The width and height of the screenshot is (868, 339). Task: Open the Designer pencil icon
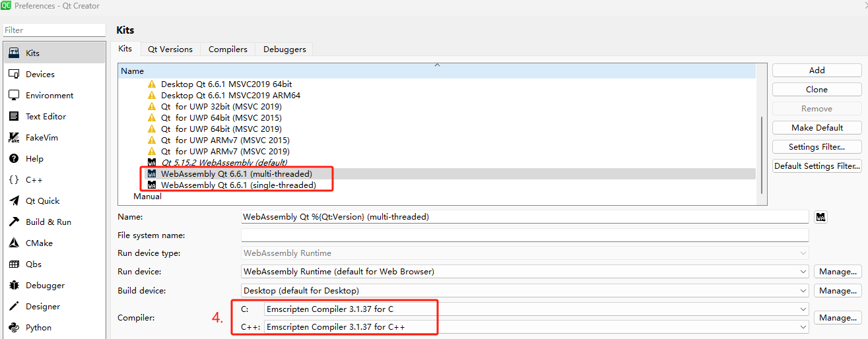(x=14, y=306)
